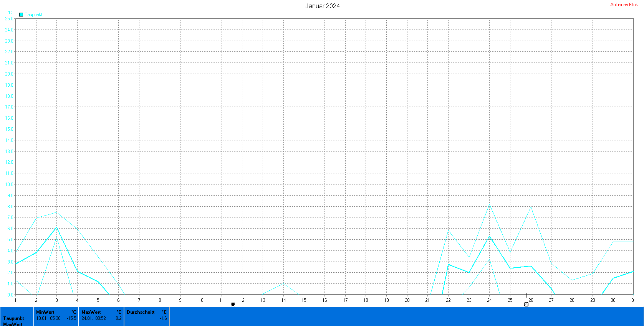The image size is (644, 326).
Task: Select day 31 on the x-axis
Action: coord(633,300)
